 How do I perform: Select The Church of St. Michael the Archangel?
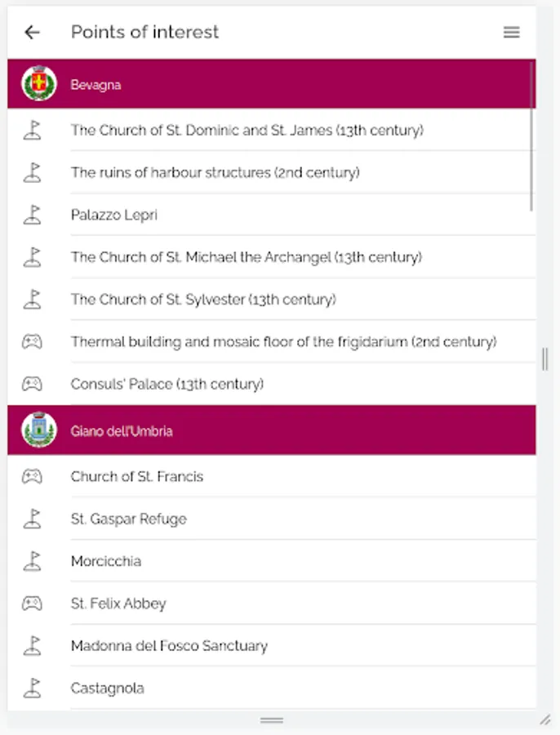pyautogui.click(x=246, y=257)
